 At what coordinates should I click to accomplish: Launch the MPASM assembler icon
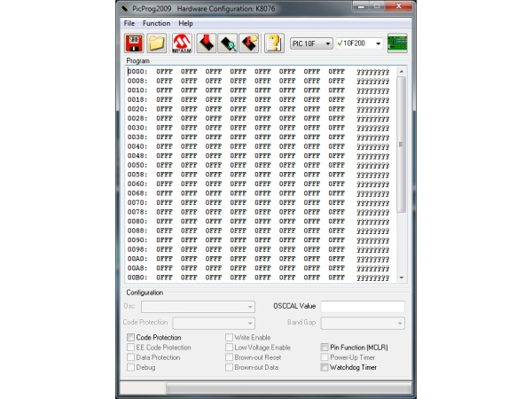(x=182, y=43)
